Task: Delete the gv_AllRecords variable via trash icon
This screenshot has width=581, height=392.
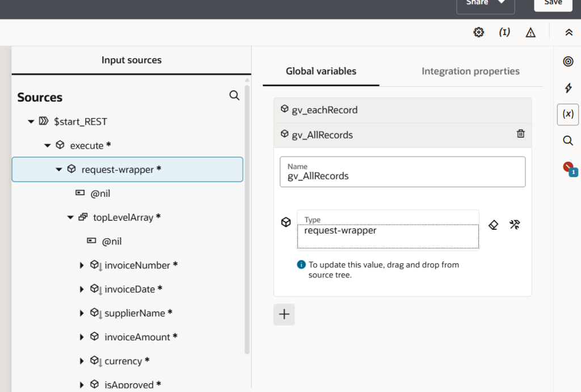Action: coord(520,134)
